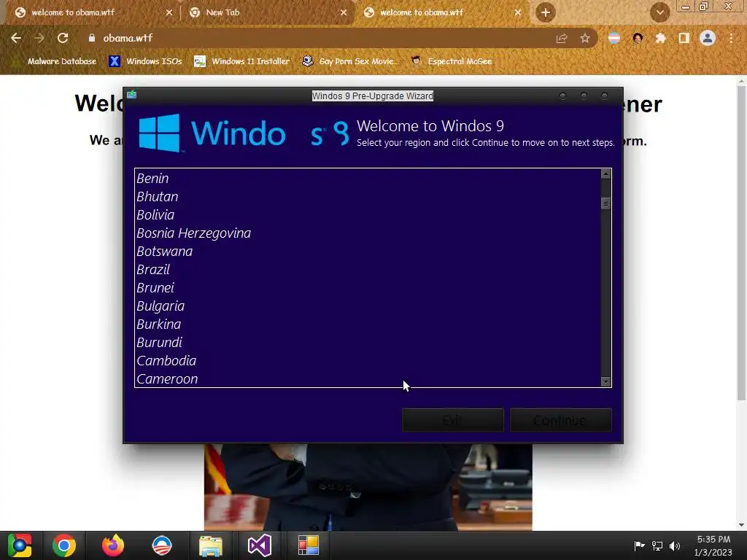747x560 pixels.
Task: Open the Obama logo taskbar app
Action: (x=162, y=545)
